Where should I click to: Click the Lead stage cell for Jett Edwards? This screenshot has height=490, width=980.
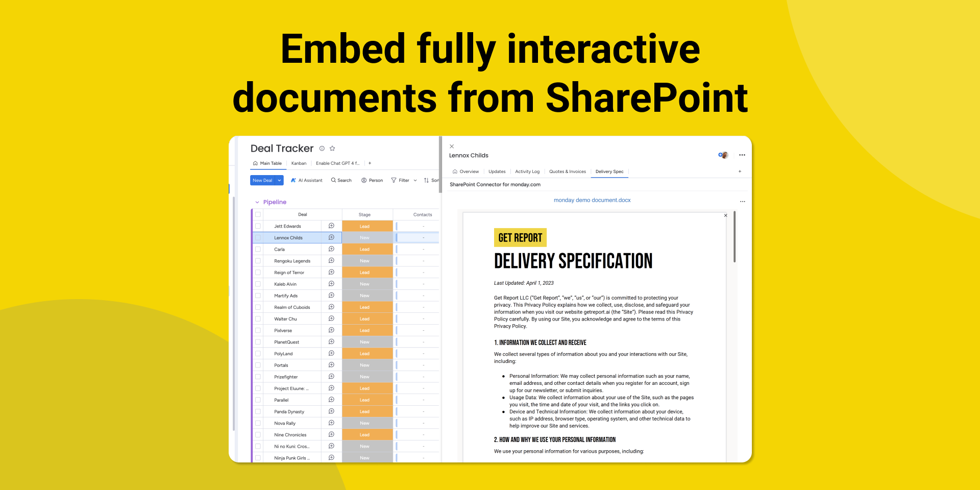[x=367, y=226]
